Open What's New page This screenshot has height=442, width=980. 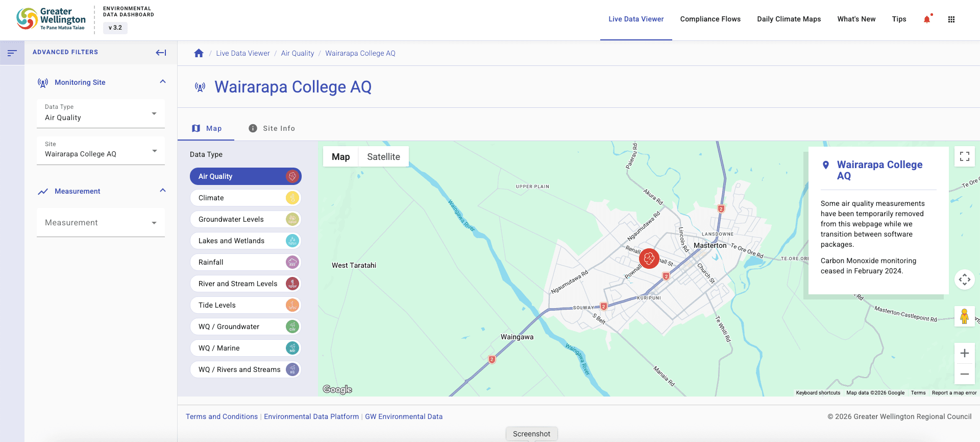pyautogui.click(x=856, y=19)
